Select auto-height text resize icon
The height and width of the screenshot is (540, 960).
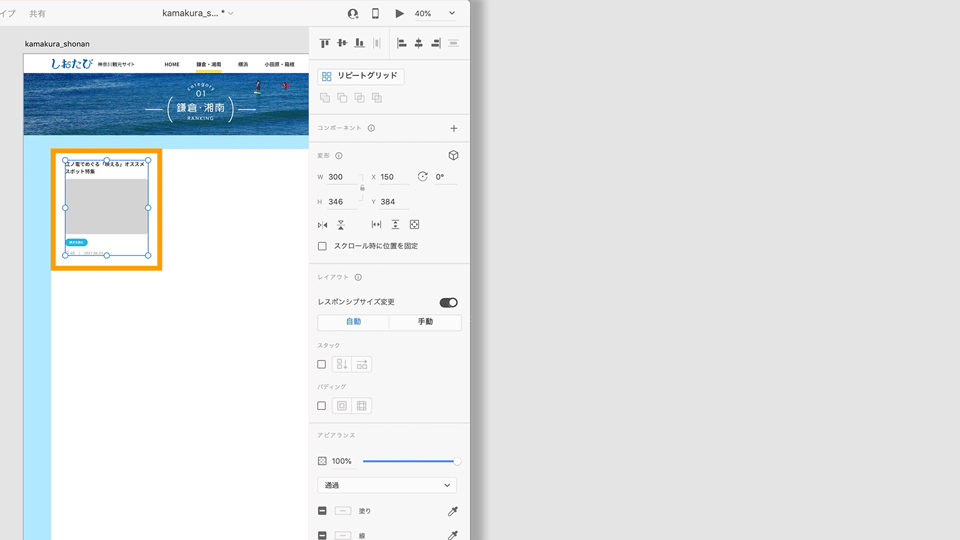tap(396, 225)
